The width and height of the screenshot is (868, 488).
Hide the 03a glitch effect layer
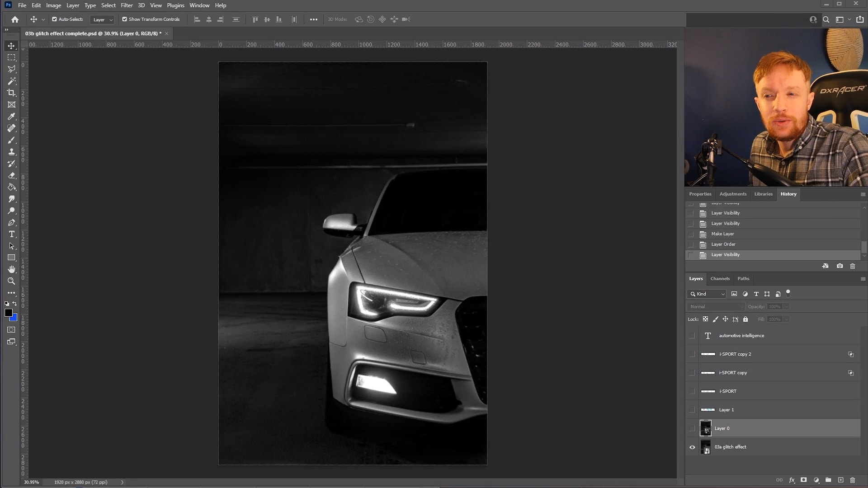(692, 447)
